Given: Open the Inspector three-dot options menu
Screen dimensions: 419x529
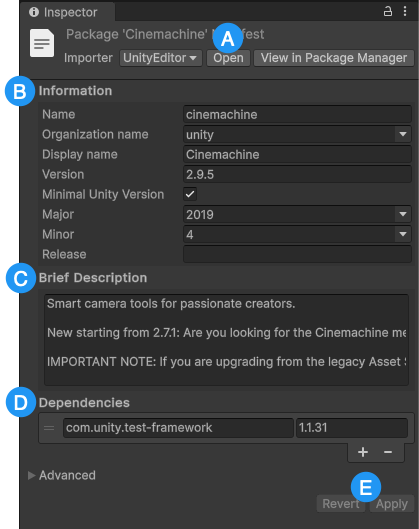Looking at the screenshot, I should 405,11.
